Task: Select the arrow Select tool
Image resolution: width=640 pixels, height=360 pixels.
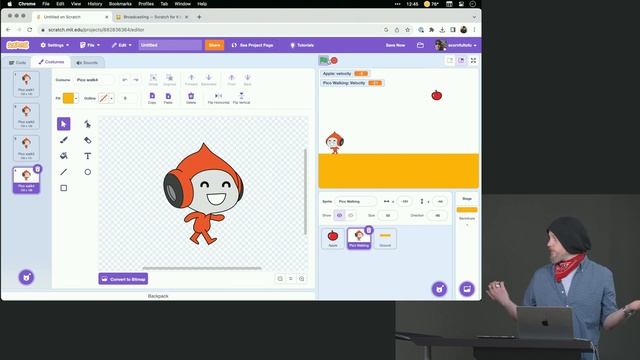Action: coord(64,124)
